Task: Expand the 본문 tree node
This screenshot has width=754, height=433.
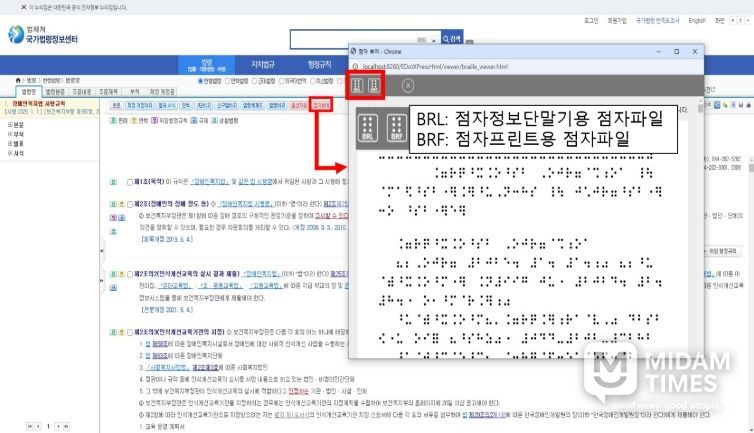Action: pyautogui.click(x=10, y=125)
